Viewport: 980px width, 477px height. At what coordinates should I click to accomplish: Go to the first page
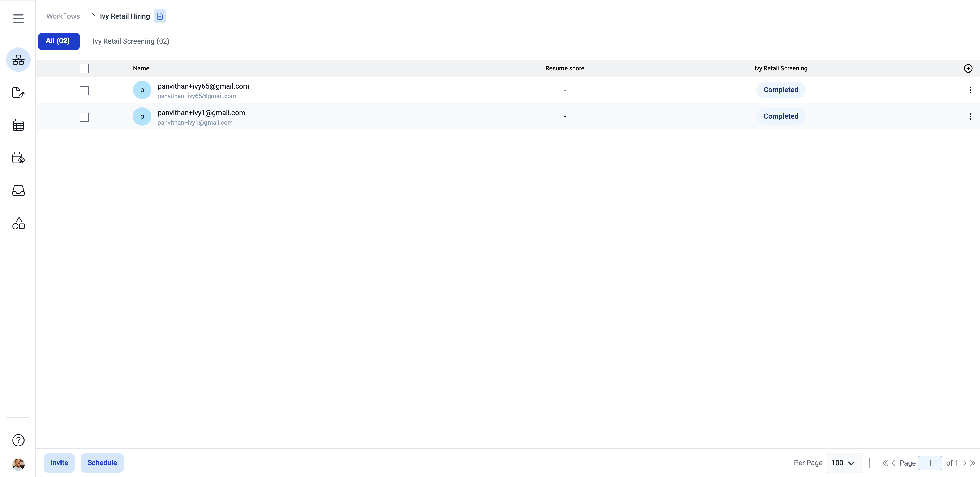885,463
